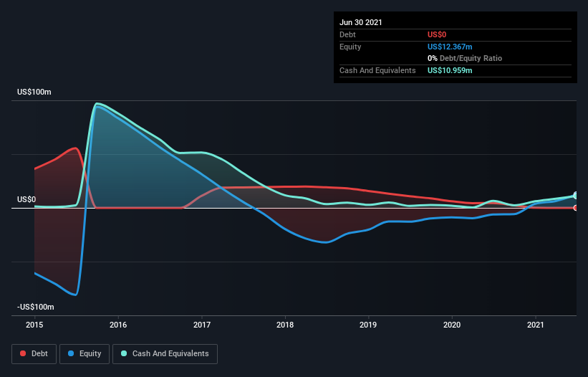Toggle the Equity series in legend
This screenshot has height=377, width=588.
(x=85, y=353)
